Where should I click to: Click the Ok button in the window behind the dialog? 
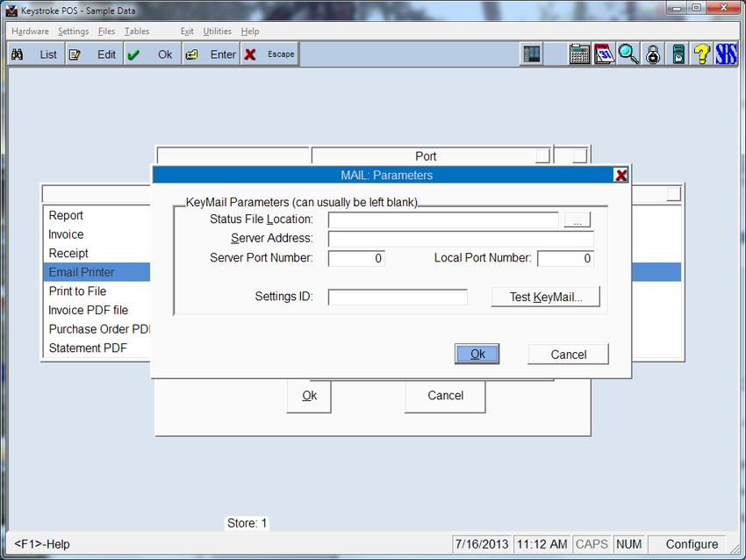click(x=309, y=396)
